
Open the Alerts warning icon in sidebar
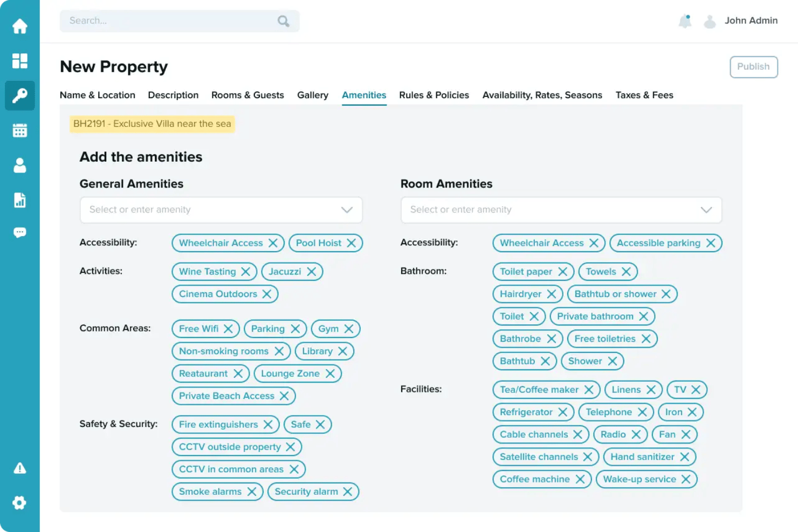20,468
